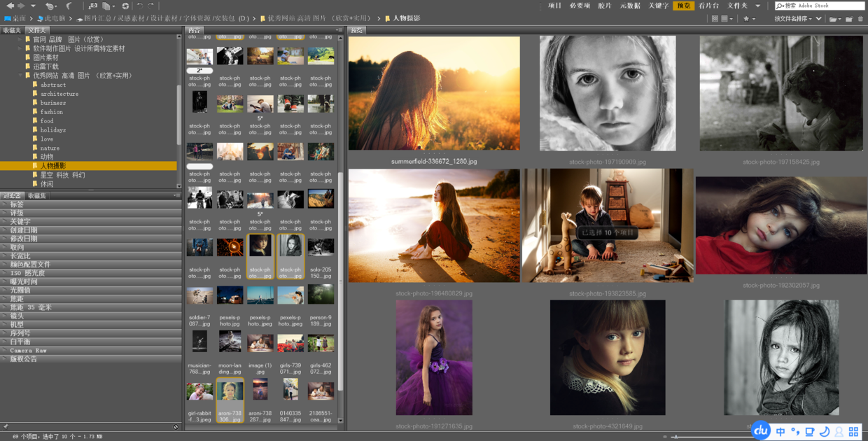This screenshot has height=441, width=868.
Task: Rotate the image counterclockwise
Action: tap(139, 6)
